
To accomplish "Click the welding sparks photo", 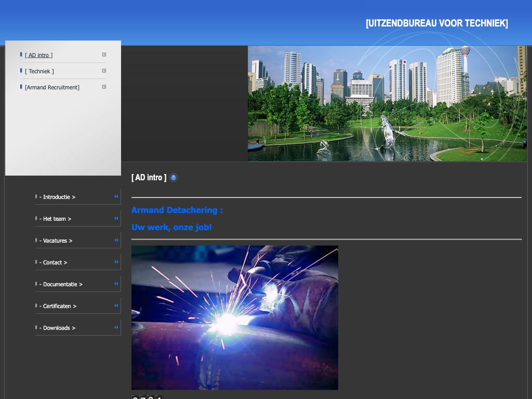I will 234,317.
